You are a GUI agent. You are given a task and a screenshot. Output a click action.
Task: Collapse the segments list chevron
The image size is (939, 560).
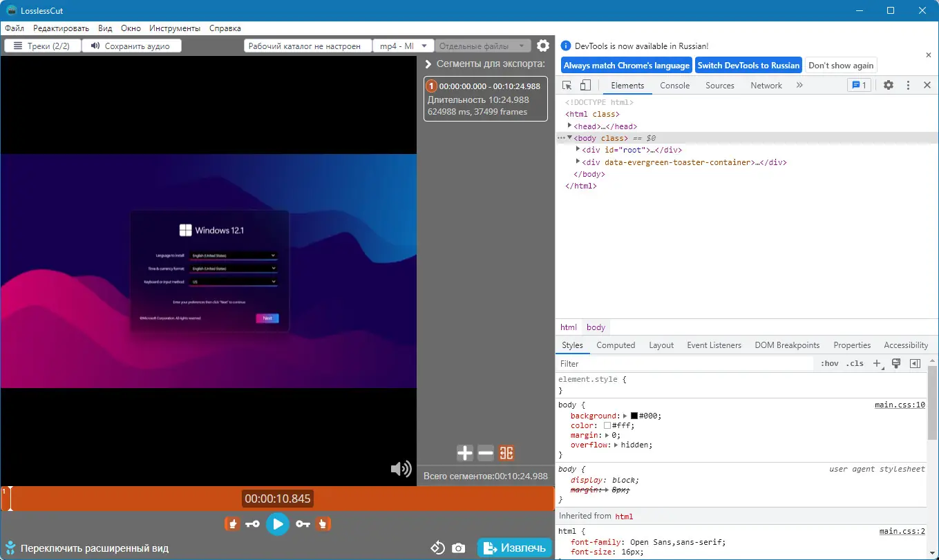click(x=428, y=64)
